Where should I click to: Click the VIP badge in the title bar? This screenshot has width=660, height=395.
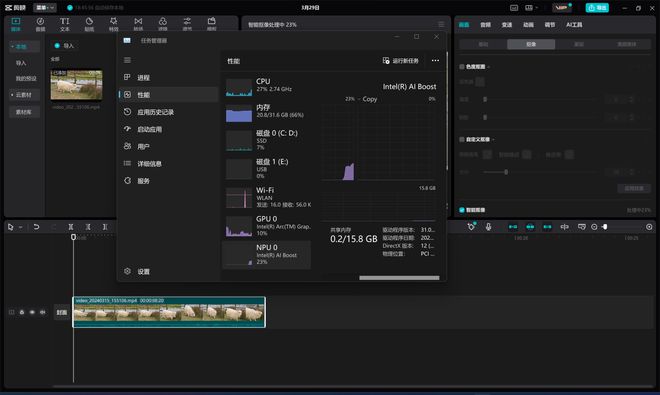562,8
